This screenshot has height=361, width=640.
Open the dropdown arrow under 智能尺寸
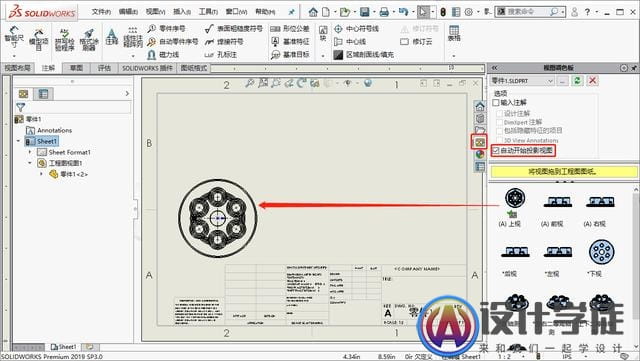14,56
